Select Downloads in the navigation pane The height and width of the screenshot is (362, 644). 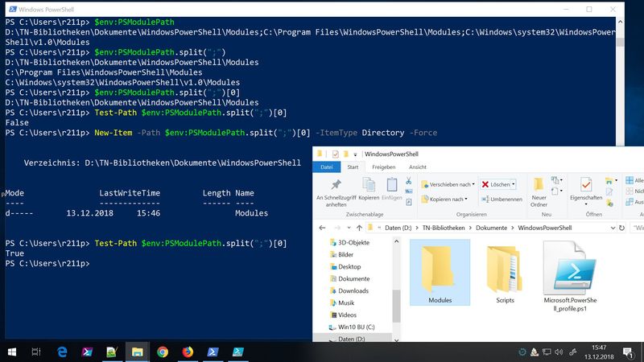[x=353, y=290]
